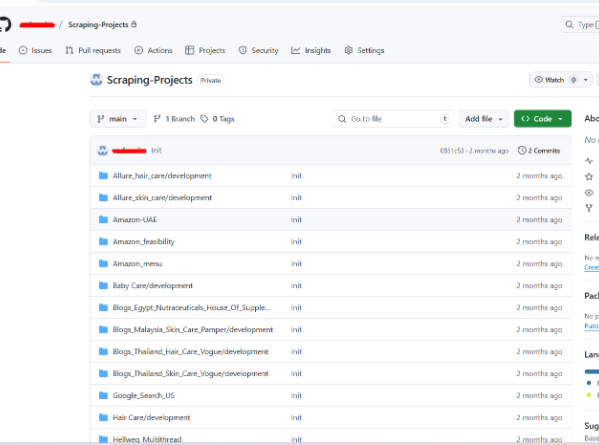
Task: Open Baby Care/development folder
Action: 152,285
